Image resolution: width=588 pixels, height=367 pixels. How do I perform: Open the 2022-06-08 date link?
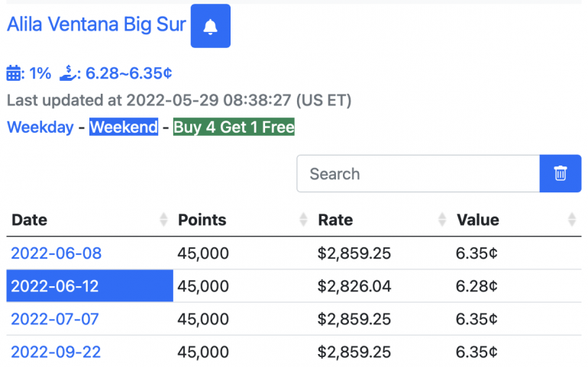pyautogui.click(x=56, y=253)
